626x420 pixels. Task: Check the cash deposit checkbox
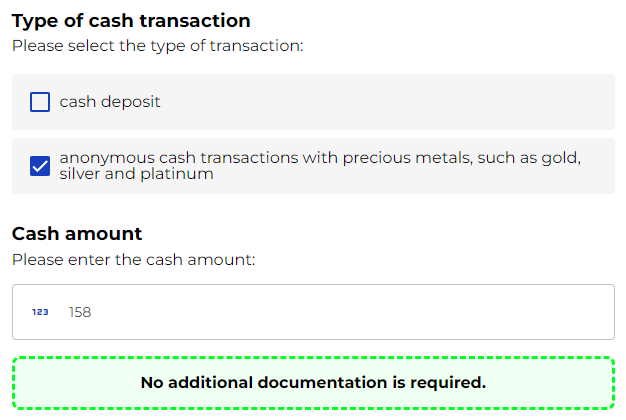coord(40,102)
